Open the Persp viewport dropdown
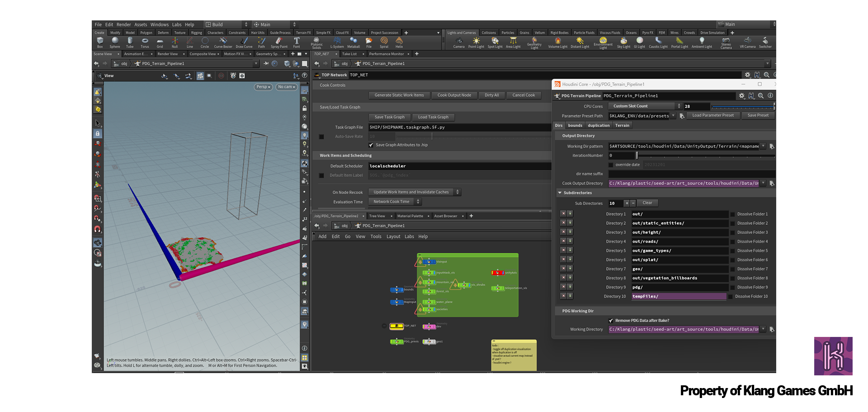The width and height of the screenshot is (868, 412). (x=263, y=87)
